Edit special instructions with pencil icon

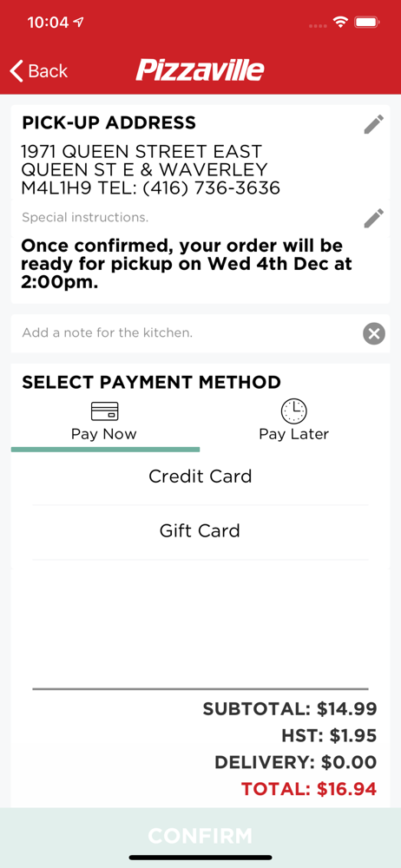pyautogui.click(x=373, y=218)
